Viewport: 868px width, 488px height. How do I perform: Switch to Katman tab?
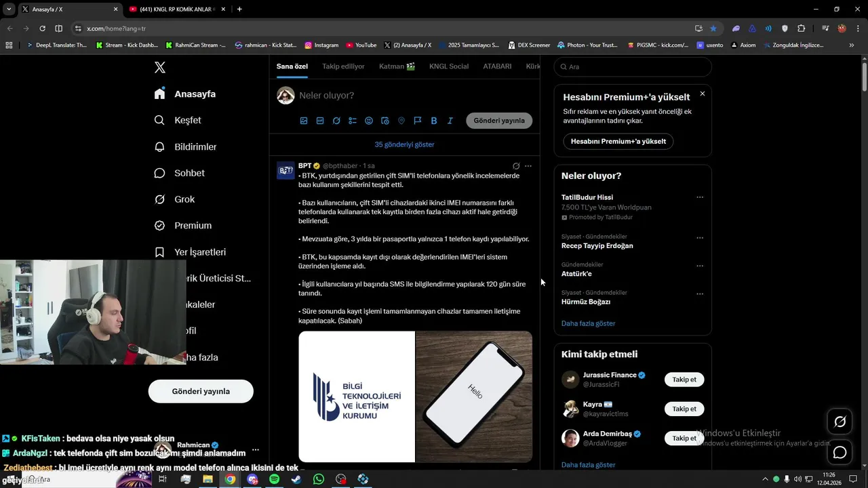pyautogui.click(x=397, y=66)
